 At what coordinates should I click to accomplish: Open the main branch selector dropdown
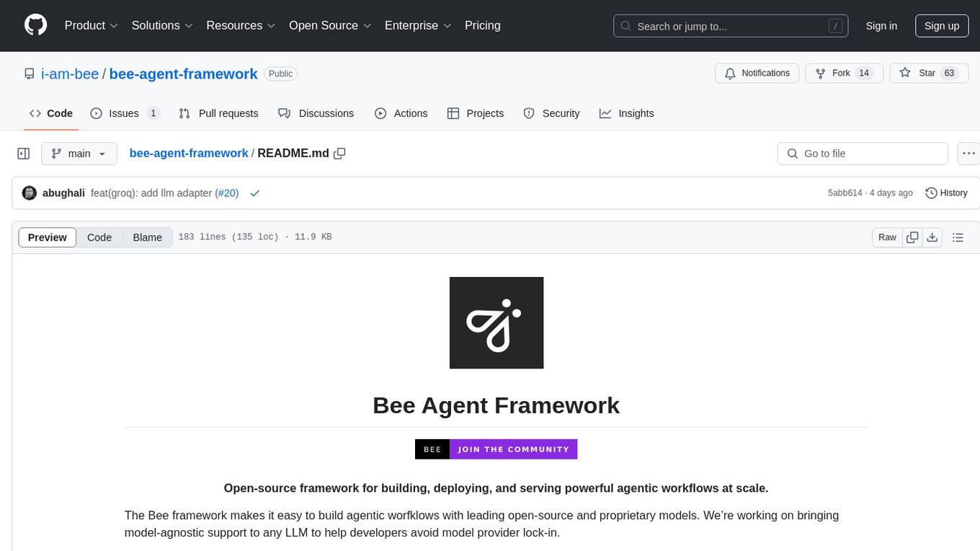[x=79, y=154]
